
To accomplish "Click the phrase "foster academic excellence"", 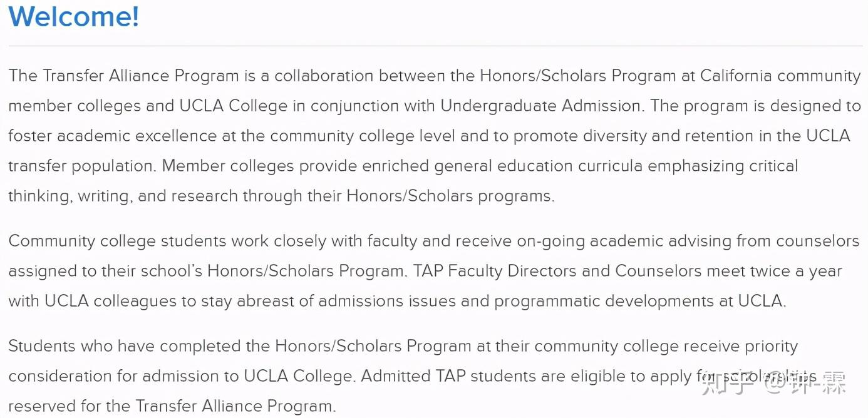I will [x=113, y=136].
